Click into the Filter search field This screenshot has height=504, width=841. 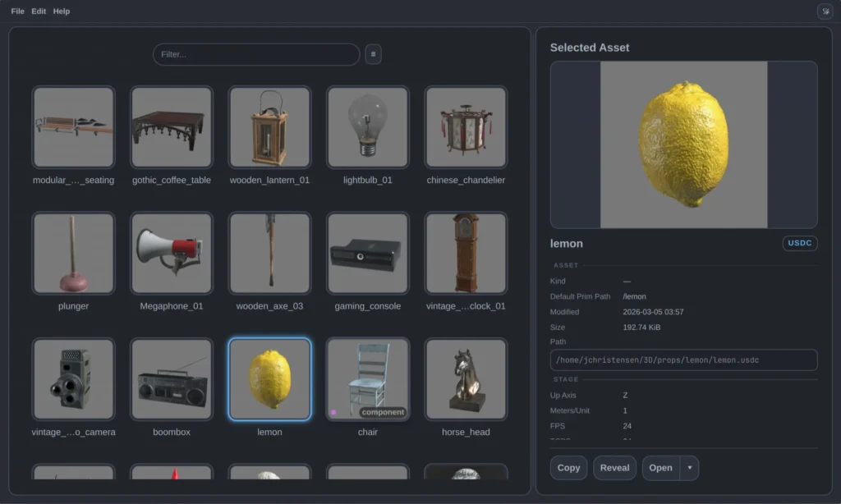pos(256,54)
